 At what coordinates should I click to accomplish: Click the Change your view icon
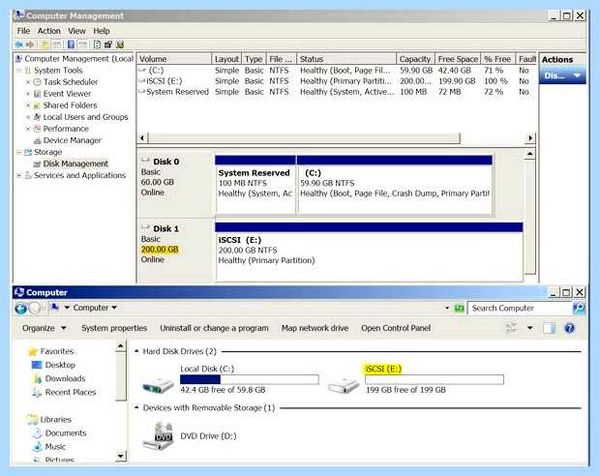[512, 328]
